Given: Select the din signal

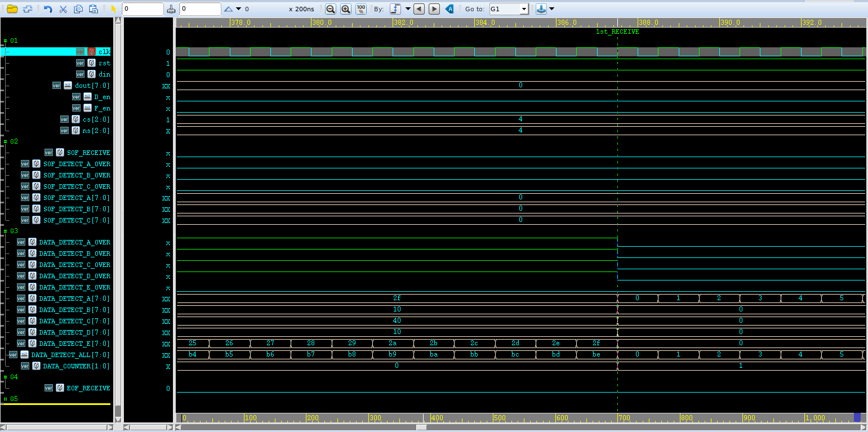Looking at the screenshot, I should (104, 74).
